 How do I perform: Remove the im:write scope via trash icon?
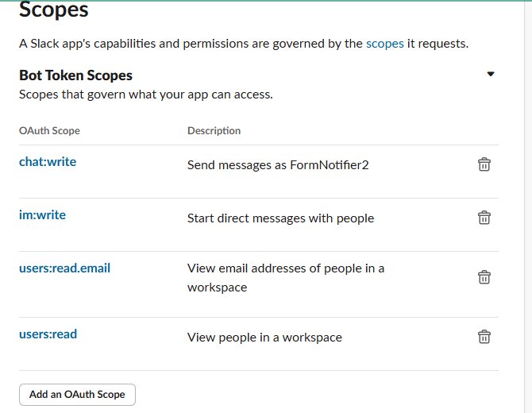click(484, 218)
